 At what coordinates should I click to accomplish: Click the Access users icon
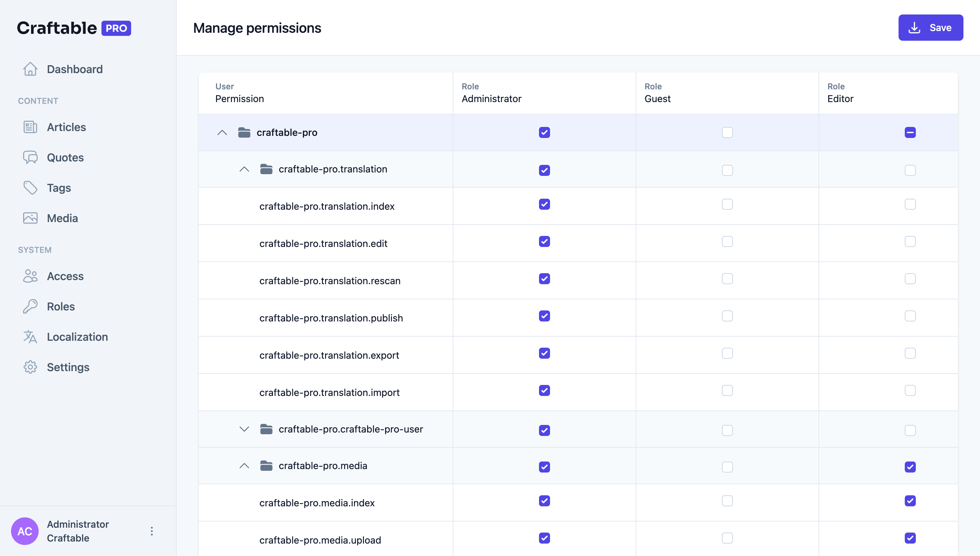click(30, 276)
